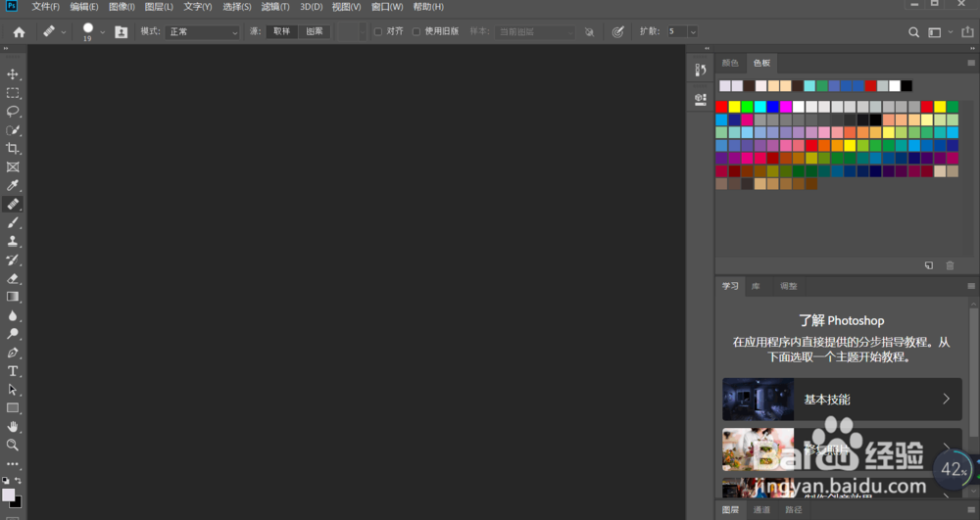Delete swatch using the trash icon
The width and height of the screenshot is (980, 520).
tap(950, 265)
